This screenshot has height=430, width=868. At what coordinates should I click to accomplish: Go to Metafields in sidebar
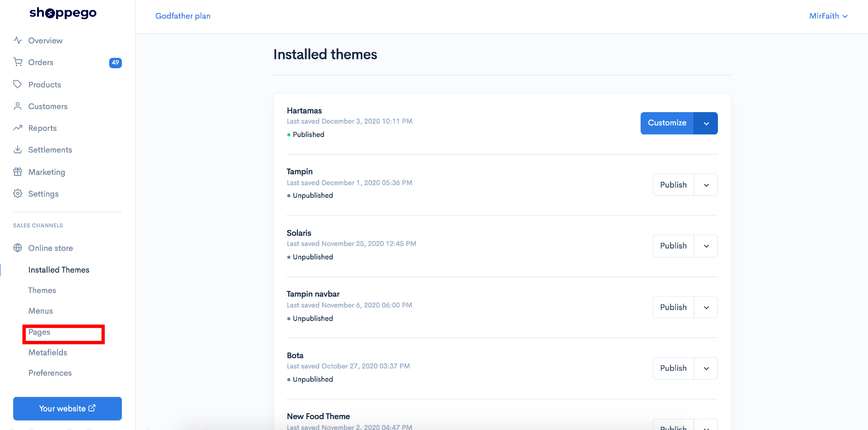[47, 352]
